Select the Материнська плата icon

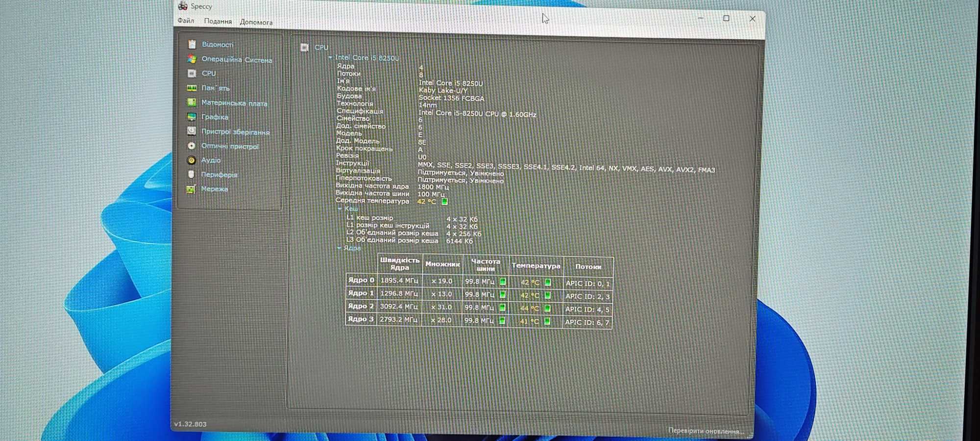pos(192,103)
